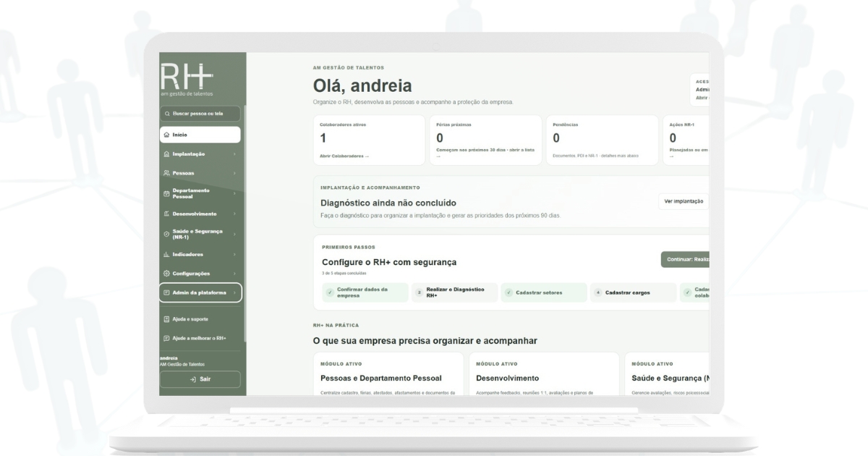Click the magnifier icon in the search box
Screen dimensions: 868x456
[167, 114]
